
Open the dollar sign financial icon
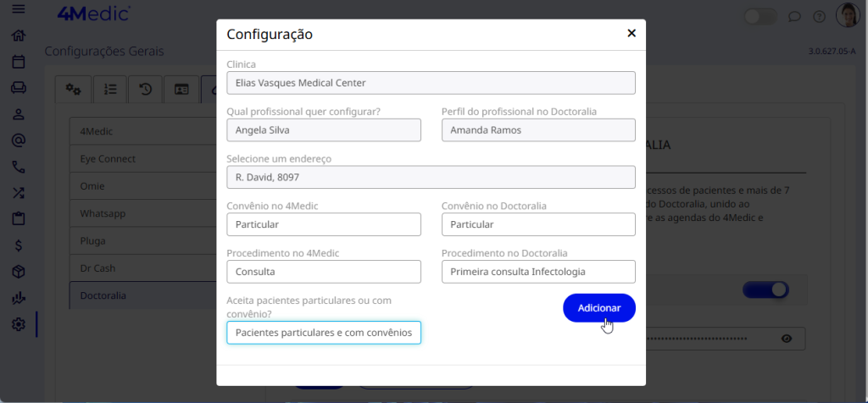pyautogui.click(x=18, y=246)
